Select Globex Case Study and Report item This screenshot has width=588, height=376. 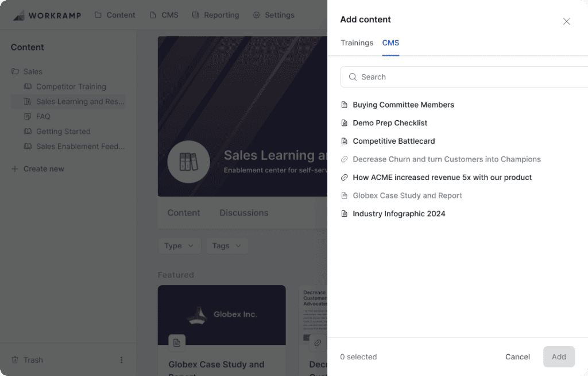(407, 195)
